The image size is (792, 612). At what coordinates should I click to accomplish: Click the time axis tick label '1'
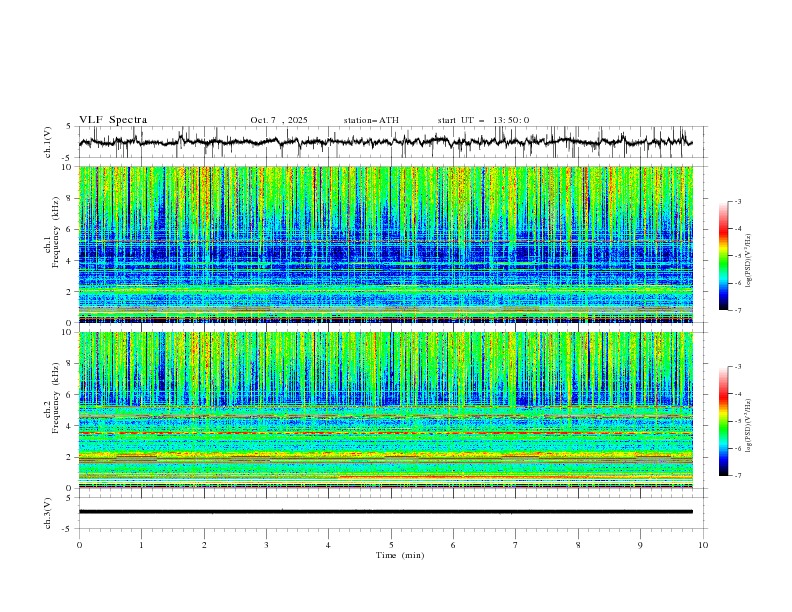(141, 545)
